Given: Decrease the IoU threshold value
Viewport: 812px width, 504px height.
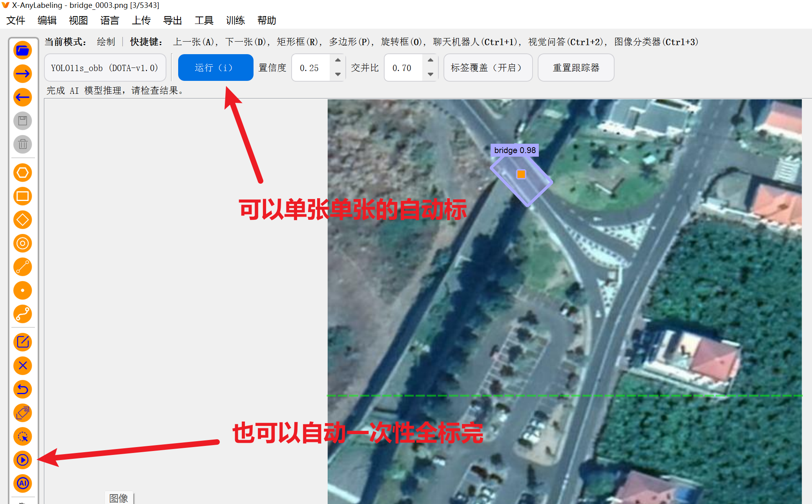Looking at the screenshot, I should pyautogui.click(x=431, y=75).
